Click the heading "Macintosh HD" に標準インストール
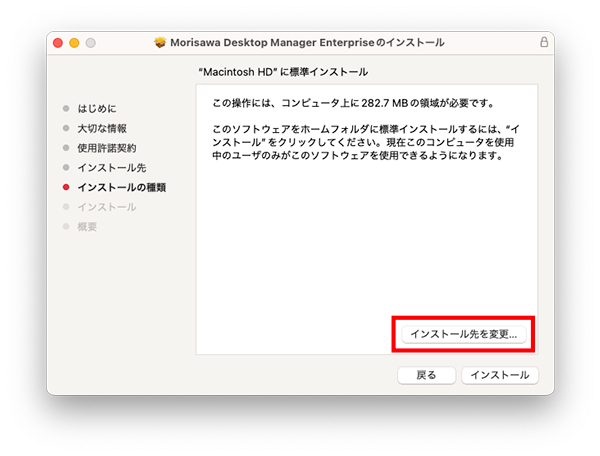The width and height of the screenshot is (600, 456). [x=283, y=72]
